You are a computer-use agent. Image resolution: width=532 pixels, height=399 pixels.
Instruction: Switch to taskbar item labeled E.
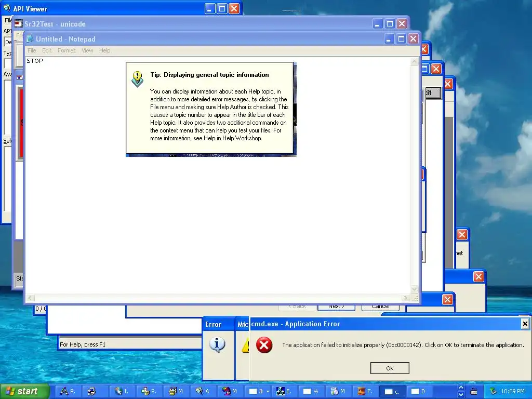point(285,392)
